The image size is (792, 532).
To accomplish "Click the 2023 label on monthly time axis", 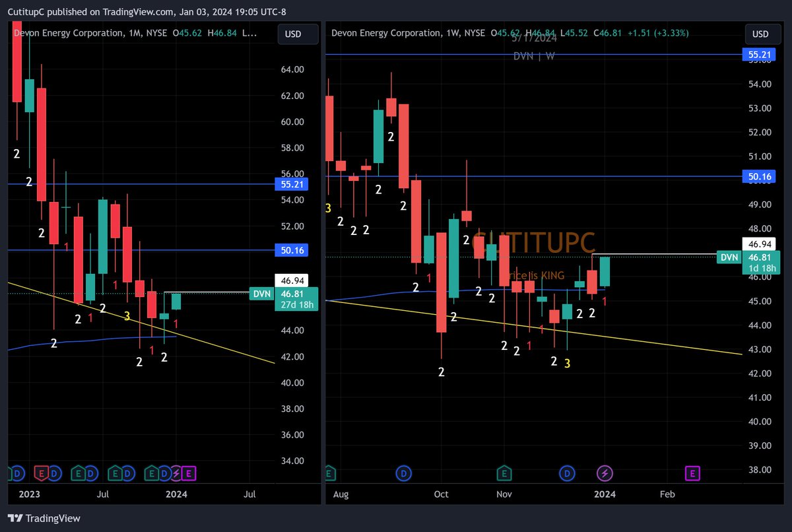I will pos(28,494).
